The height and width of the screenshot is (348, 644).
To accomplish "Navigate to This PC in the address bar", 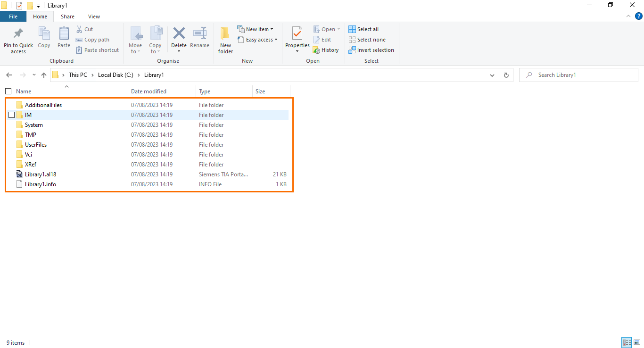I will coord(78,75).
